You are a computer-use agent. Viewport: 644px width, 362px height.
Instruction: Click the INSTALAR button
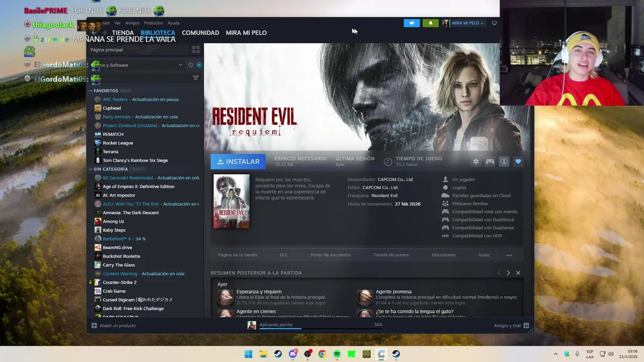238,161
